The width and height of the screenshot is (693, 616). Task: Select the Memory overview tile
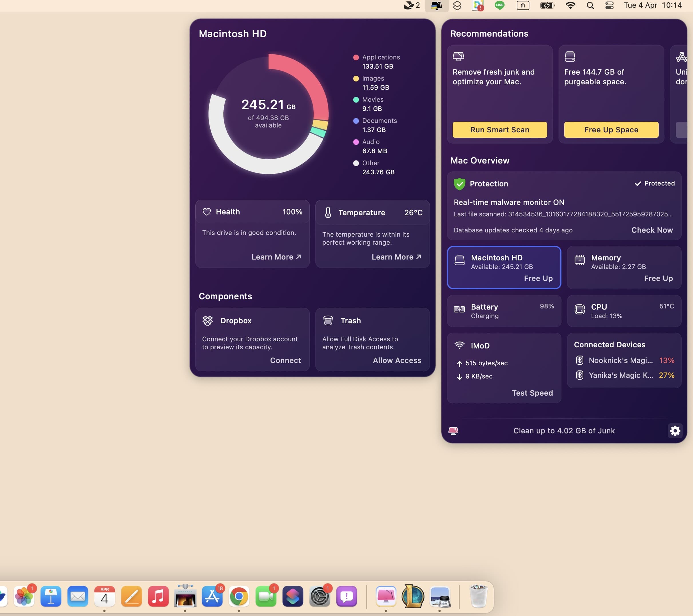624,267
